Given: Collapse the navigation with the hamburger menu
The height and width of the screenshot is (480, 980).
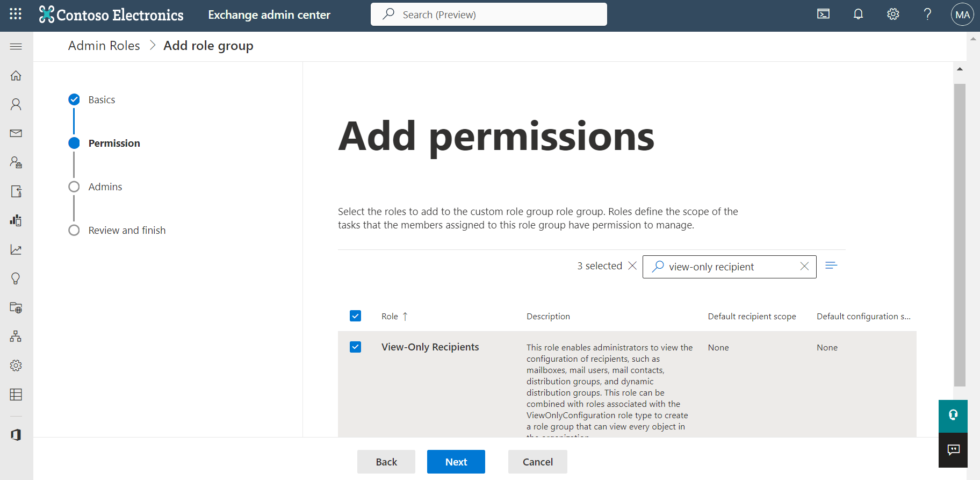Looking at the screenshot, I should (16, 46).
